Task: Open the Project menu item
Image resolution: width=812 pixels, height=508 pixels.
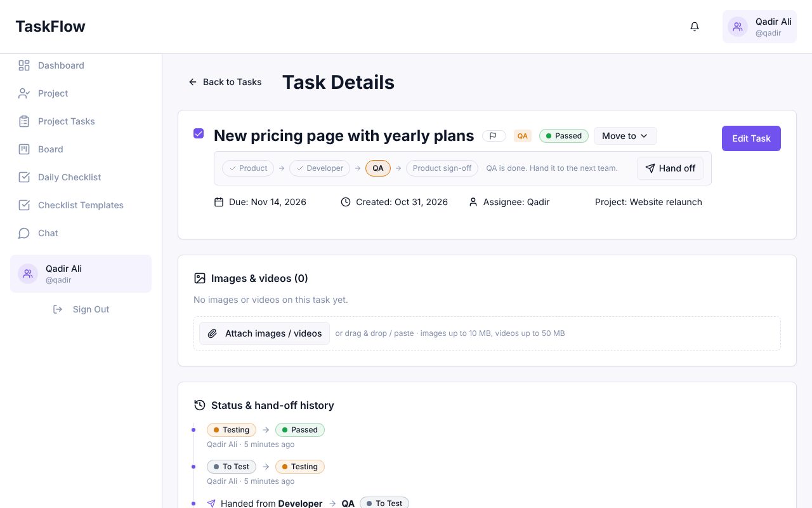Action: tap(81, 93)
